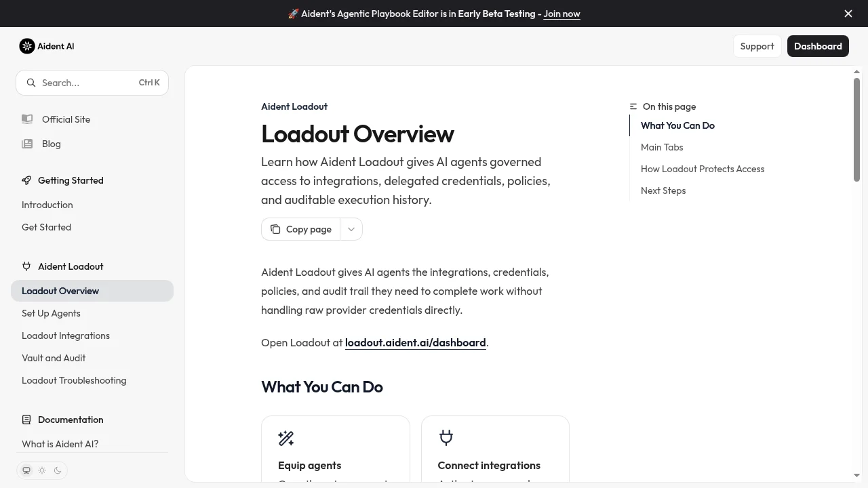
Task: Click the Equip agents card title
Action: 309,465
